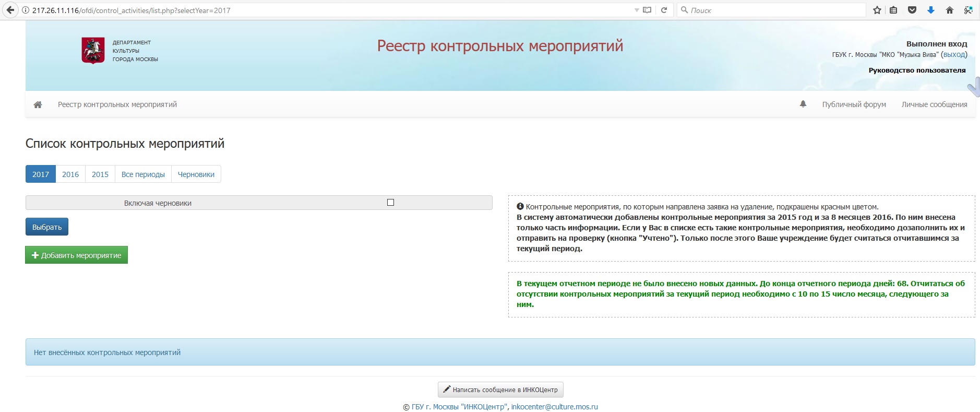Click the Moscow coat of arms logo
Screen dimensions: 980x412
(93, 51)
